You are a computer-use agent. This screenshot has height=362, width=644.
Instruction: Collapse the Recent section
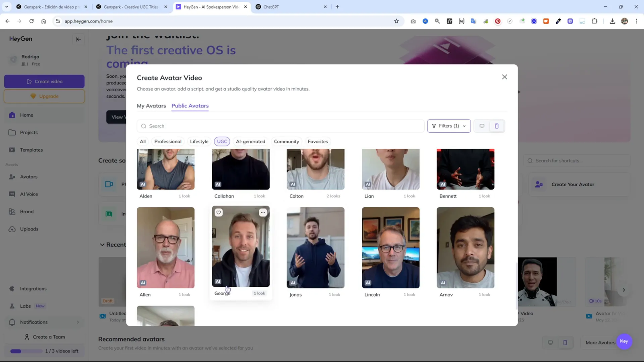[x=103, y=244]
